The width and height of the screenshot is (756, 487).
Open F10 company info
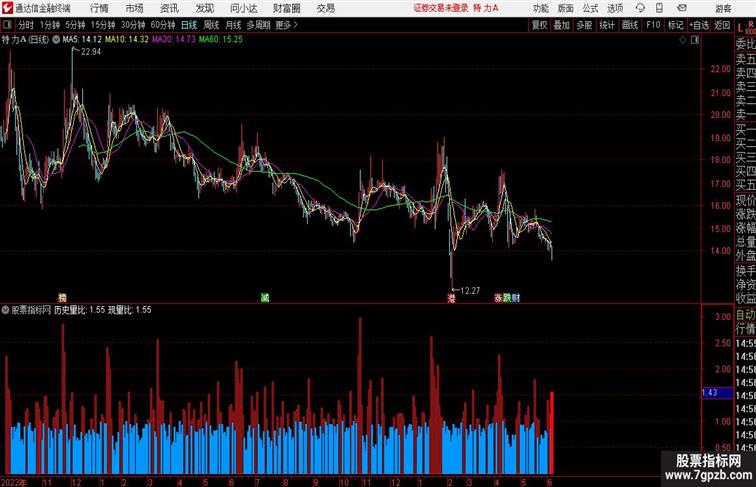coord(653,25)
